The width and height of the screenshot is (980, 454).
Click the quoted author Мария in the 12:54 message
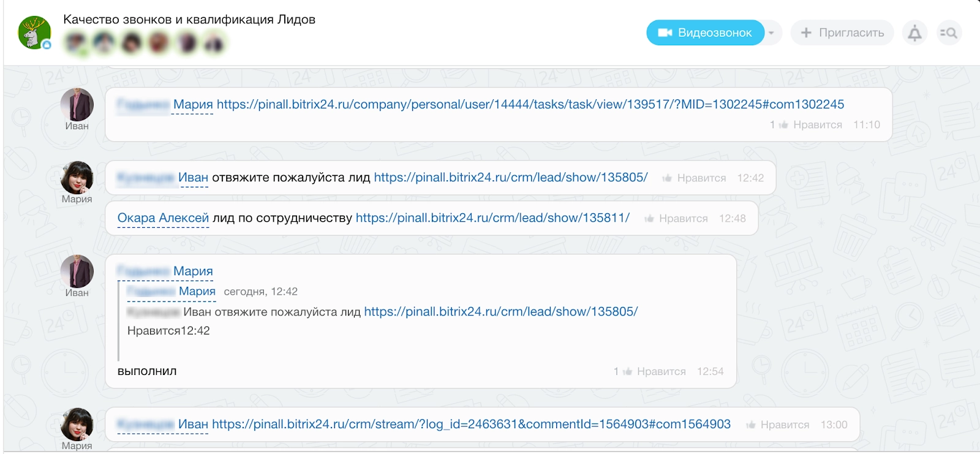tap(197, 292)
